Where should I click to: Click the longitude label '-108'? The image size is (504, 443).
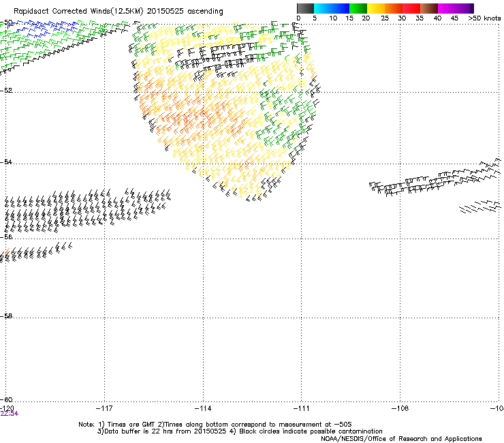400,408
